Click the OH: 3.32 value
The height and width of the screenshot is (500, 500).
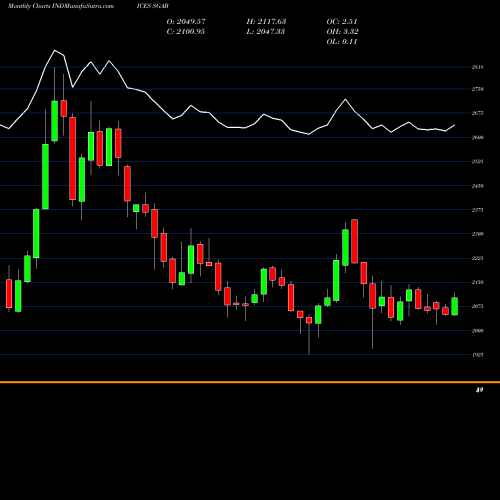click(x=342, y=32)
